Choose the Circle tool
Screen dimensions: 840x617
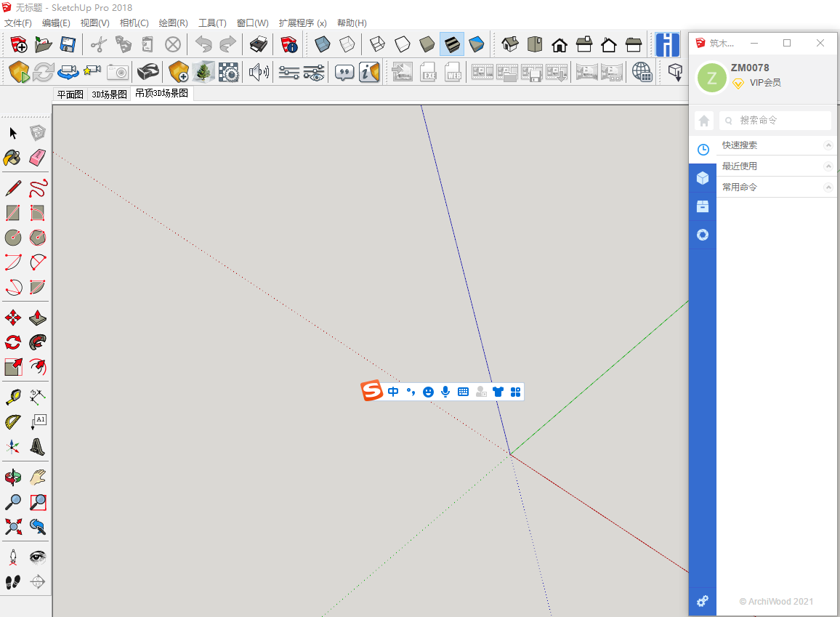13,237
